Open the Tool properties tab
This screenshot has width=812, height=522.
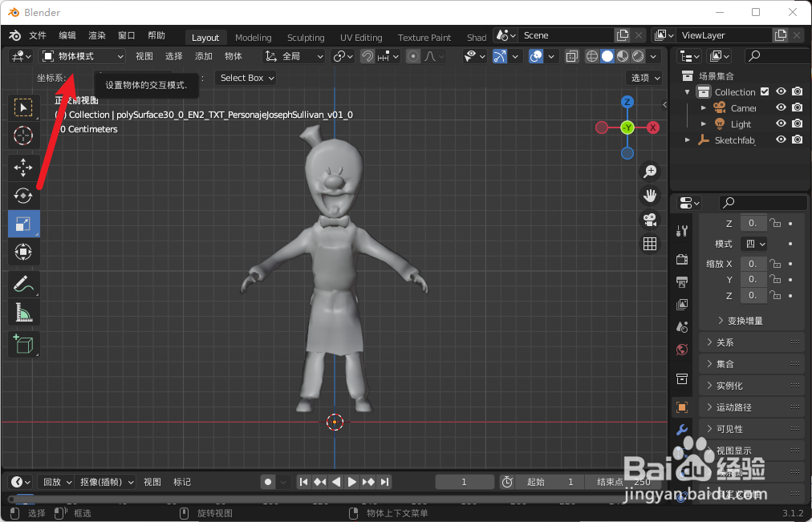(x=682, y=231)
